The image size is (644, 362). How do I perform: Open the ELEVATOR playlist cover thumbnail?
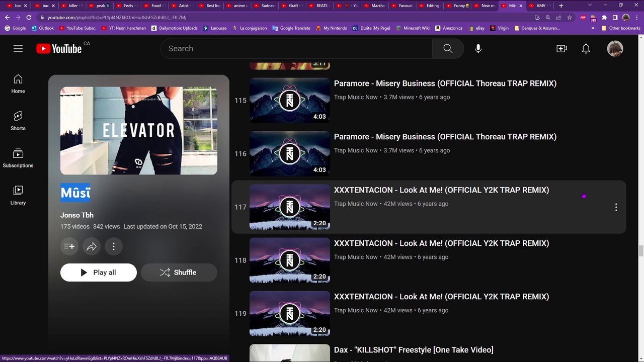[139, 131]
